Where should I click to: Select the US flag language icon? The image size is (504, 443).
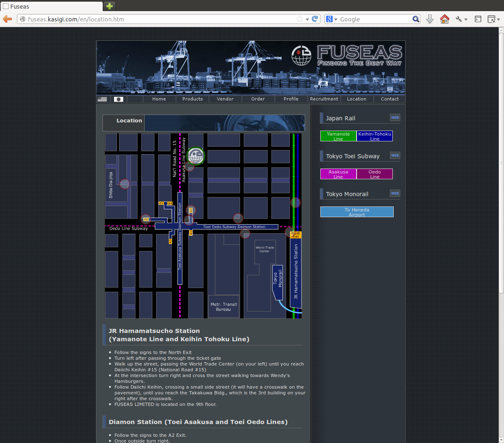[102, 99]
